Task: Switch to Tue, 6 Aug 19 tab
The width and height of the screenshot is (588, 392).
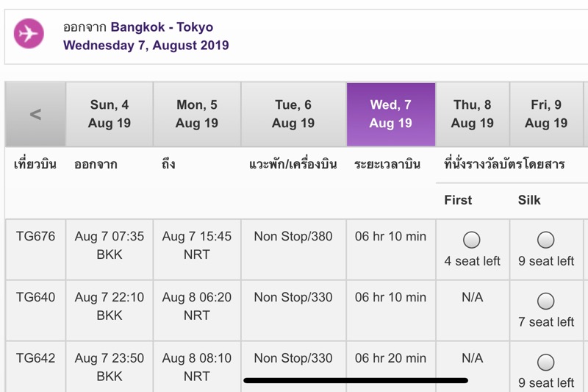Action: coord(293,114)
